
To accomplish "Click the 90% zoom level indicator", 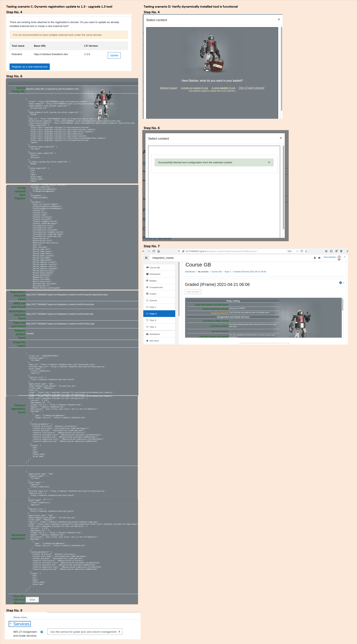I will click(289, 251).
